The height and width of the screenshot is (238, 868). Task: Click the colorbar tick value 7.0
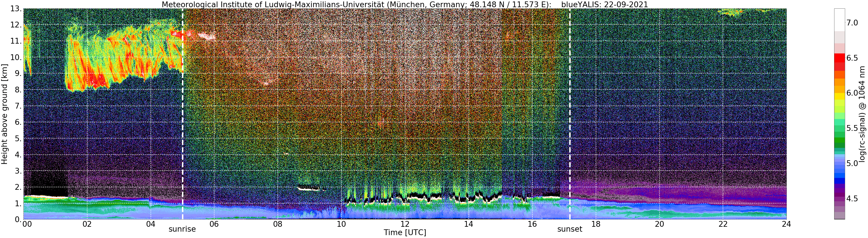852,23
